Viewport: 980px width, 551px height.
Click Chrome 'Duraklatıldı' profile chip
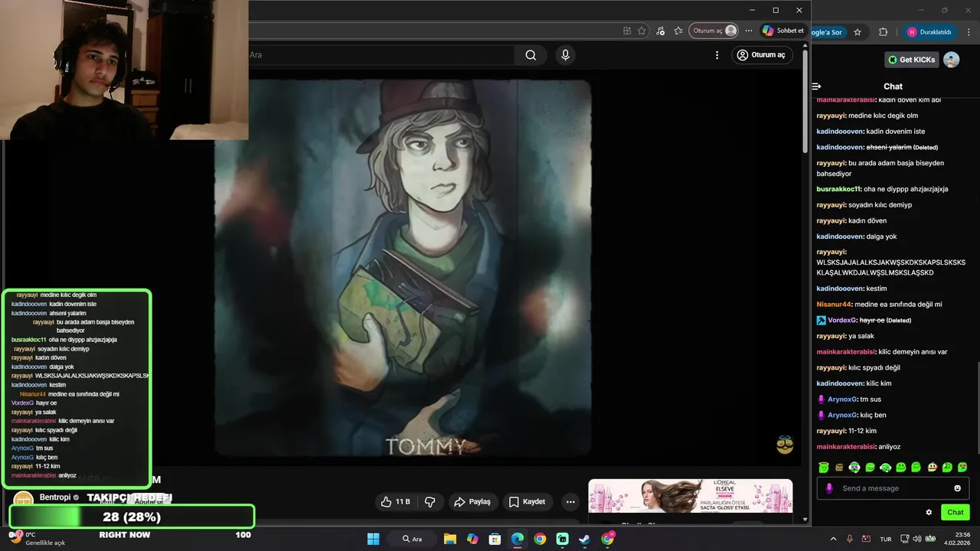pos(929,32)
